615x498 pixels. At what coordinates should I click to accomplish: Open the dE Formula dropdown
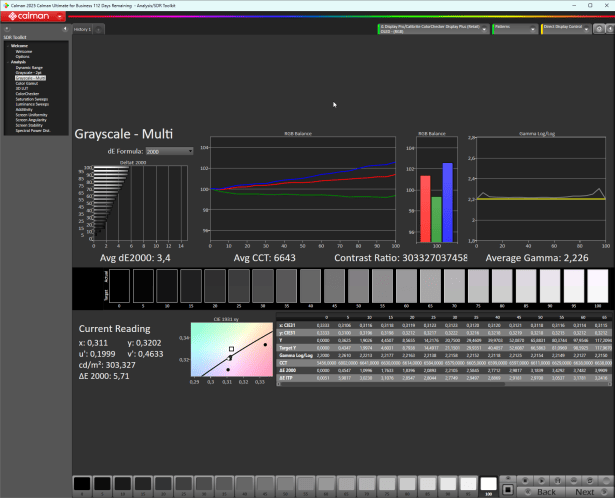click(169, 151)
